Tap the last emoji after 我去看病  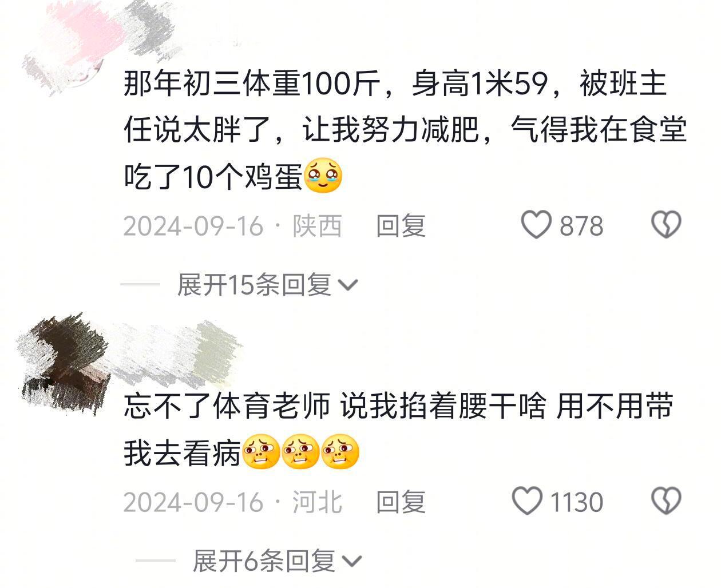(x=340, y=452)
